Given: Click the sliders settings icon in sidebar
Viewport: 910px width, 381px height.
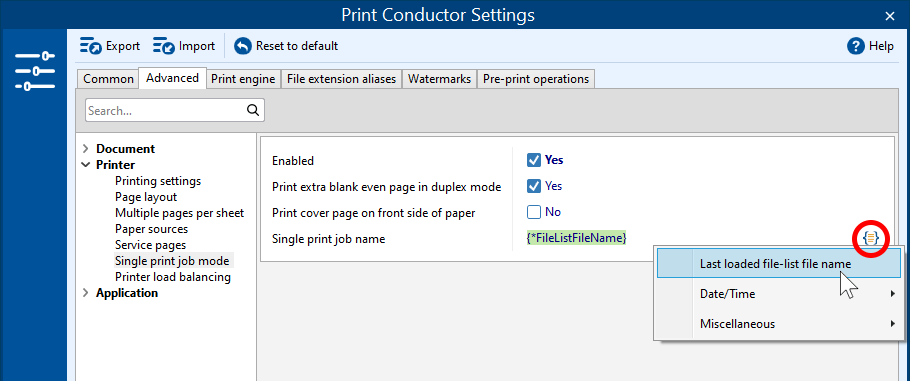Looking at the screenshot, I should (x=35, y=71).
